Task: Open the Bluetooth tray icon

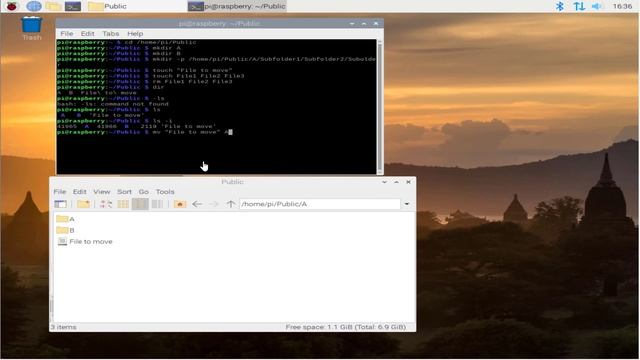Action: tap(560, 6)
